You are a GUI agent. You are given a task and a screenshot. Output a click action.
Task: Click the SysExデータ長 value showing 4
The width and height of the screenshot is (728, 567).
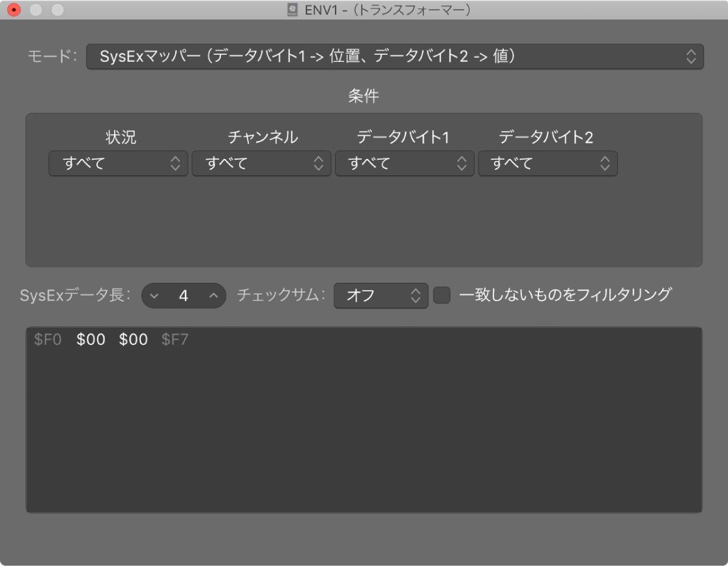tap(184, 295)
